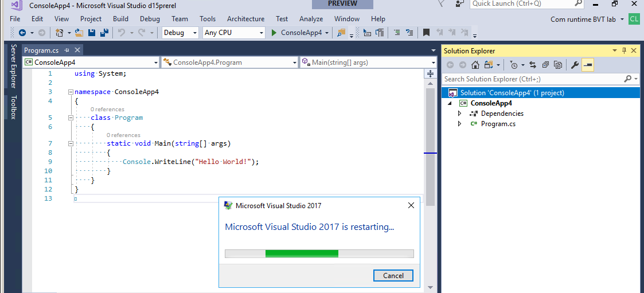Viewport: 644px width, 293px height.
Task: Select the Program.cs editor tab
Action: [x=41, y=50]
